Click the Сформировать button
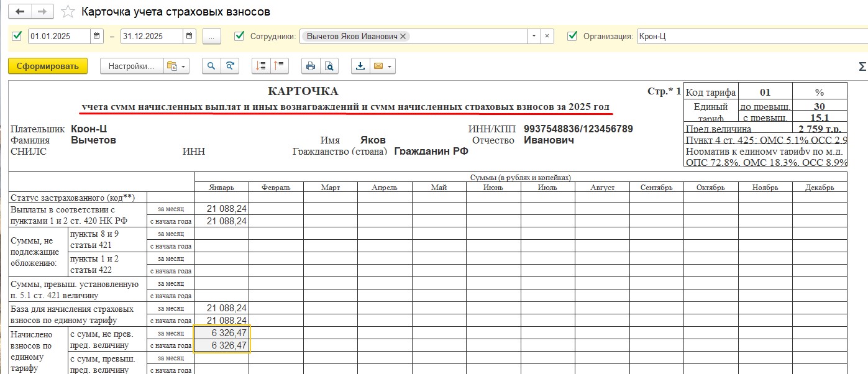 (x=48, y=66)
